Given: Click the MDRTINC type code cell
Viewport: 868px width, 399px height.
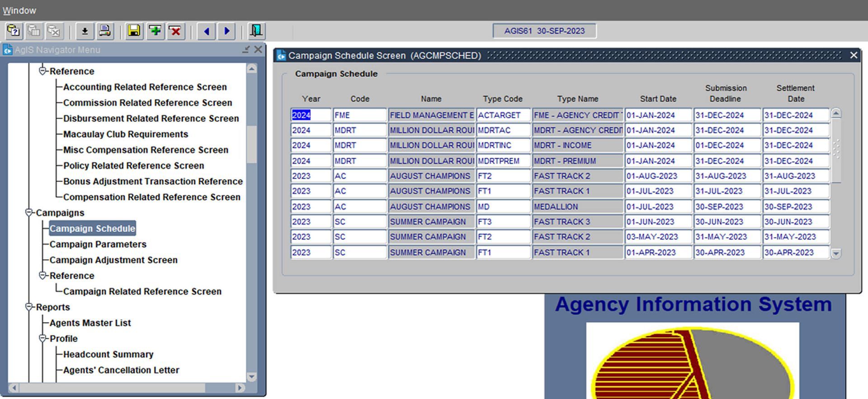Looking at the screenshot, I should [x=503, y=146].
